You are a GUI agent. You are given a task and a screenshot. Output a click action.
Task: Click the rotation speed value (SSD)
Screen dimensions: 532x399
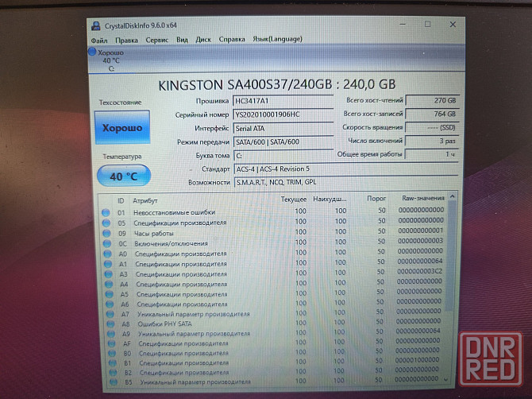pyautogui.click(x=432, y=128)
